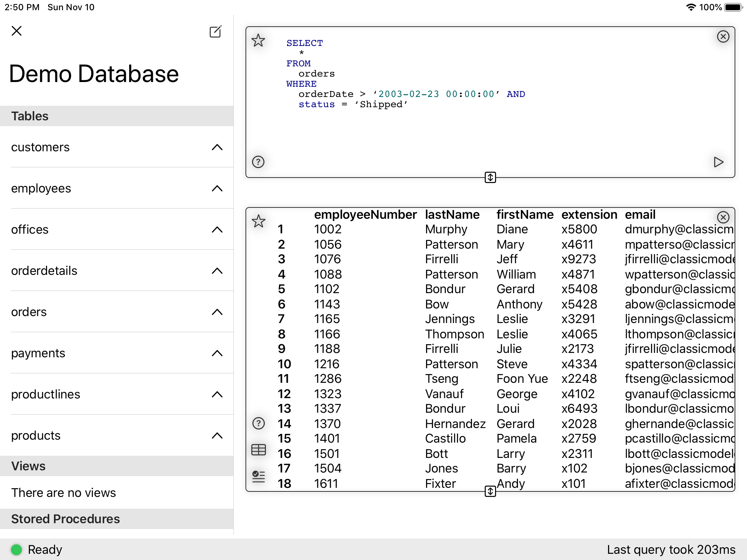Click the Last query took 203ms text
Screen dimensions: 747x560
click(671, 550)
